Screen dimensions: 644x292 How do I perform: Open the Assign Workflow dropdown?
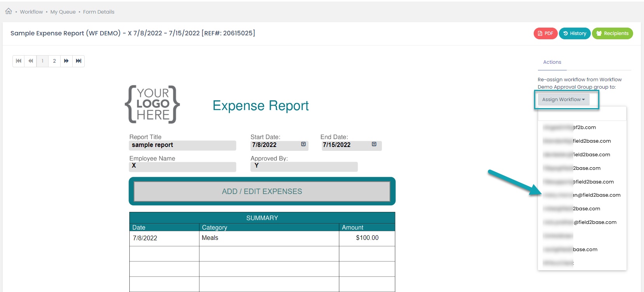click(564, 100)
